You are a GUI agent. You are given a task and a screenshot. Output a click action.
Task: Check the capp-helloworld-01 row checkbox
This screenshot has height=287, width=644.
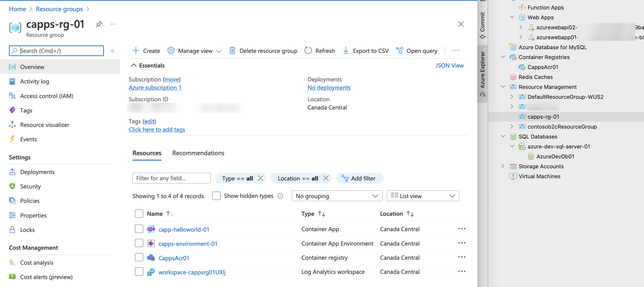point(139,229)
